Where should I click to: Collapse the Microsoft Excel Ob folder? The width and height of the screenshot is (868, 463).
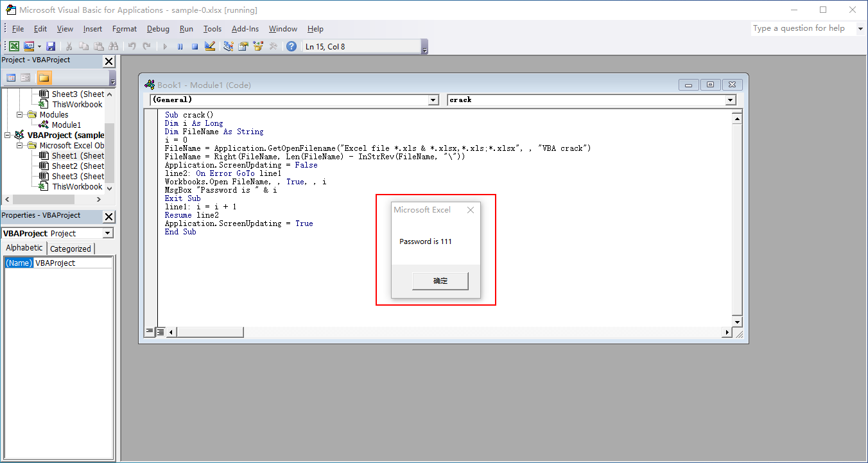coord(20,146)
